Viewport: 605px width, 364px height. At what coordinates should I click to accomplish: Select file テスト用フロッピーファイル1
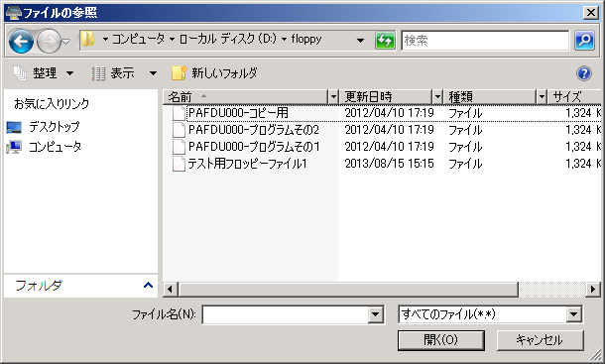point(247,164)
